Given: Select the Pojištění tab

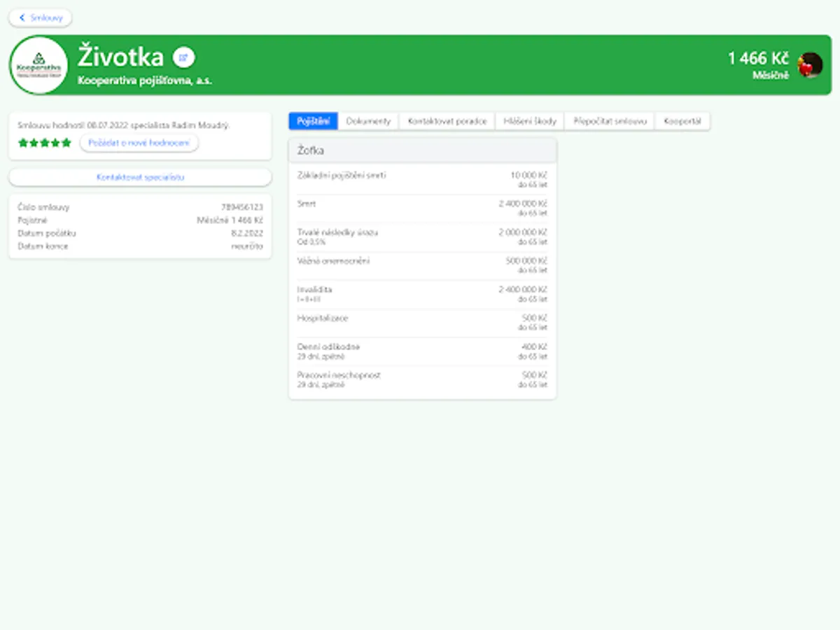Looking at the screenshot, I should point(313,121).
